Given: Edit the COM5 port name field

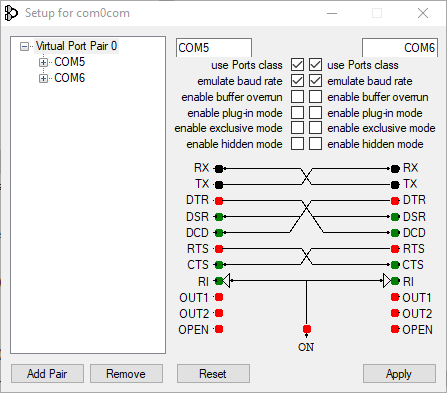Looking at the screenshot, I should [x=214, y=48].
